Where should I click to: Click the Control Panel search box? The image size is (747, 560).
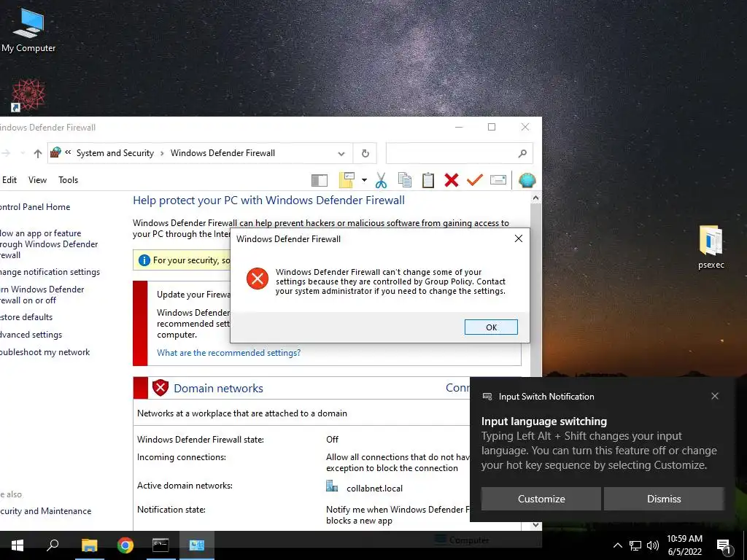pos(459,153)
